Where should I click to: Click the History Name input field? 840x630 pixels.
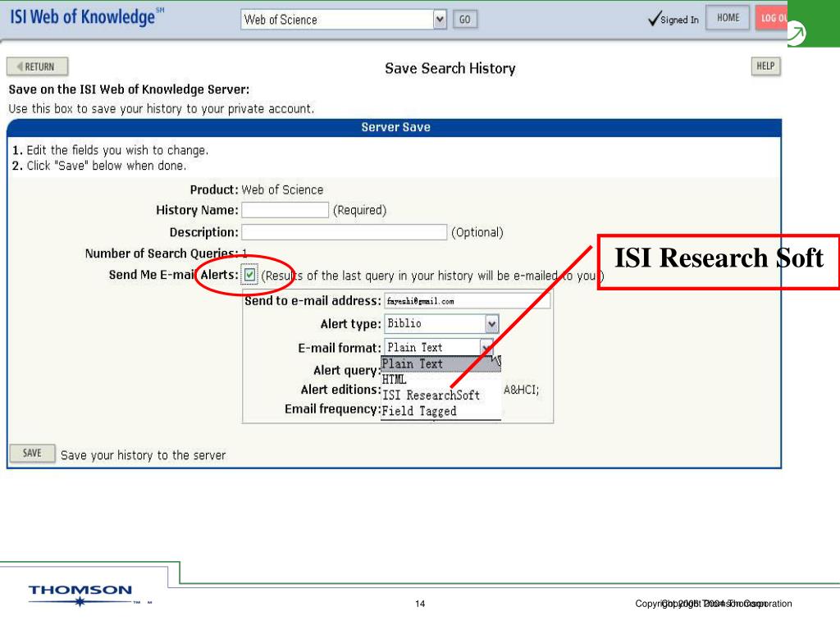click(x=285, y=209)
